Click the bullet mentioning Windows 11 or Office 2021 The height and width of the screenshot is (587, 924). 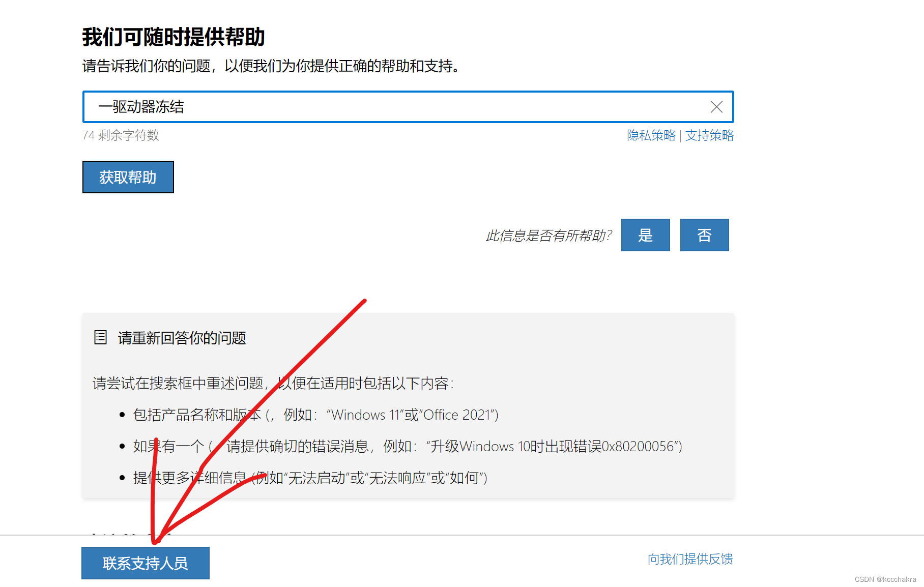315,415
